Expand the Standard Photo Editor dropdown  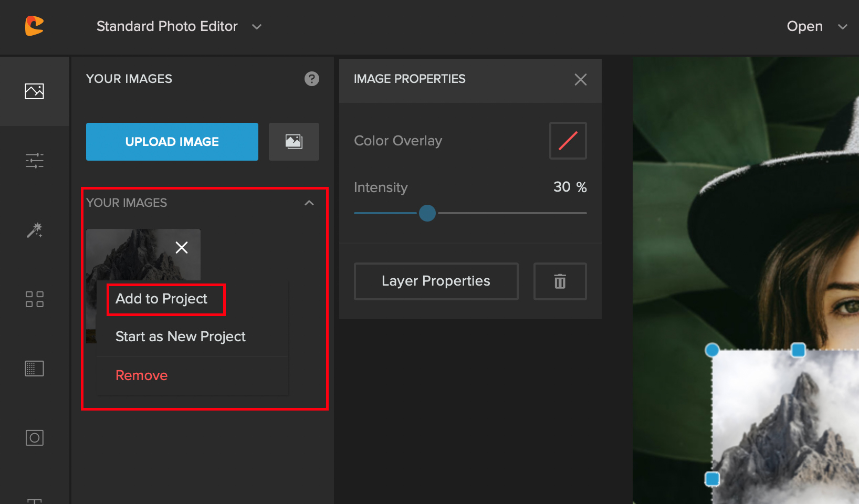tap(256, 26)
